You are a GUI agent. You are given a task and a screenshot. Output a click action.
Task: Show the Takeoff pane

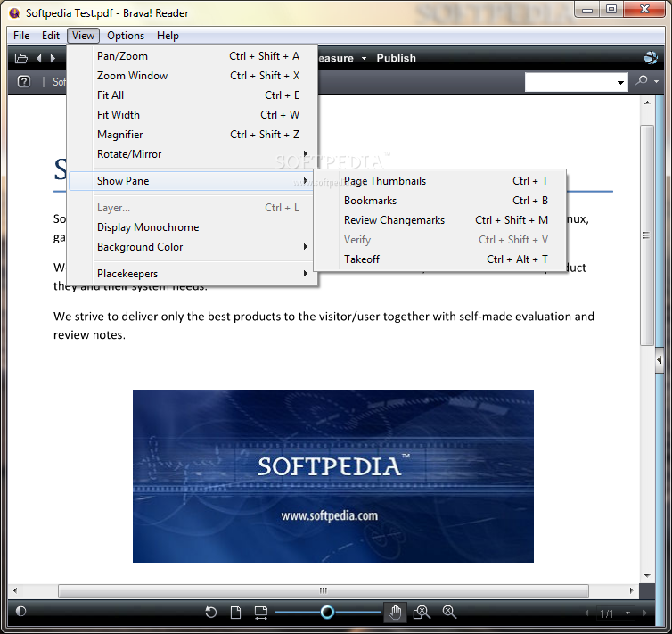tap(439, 259)
